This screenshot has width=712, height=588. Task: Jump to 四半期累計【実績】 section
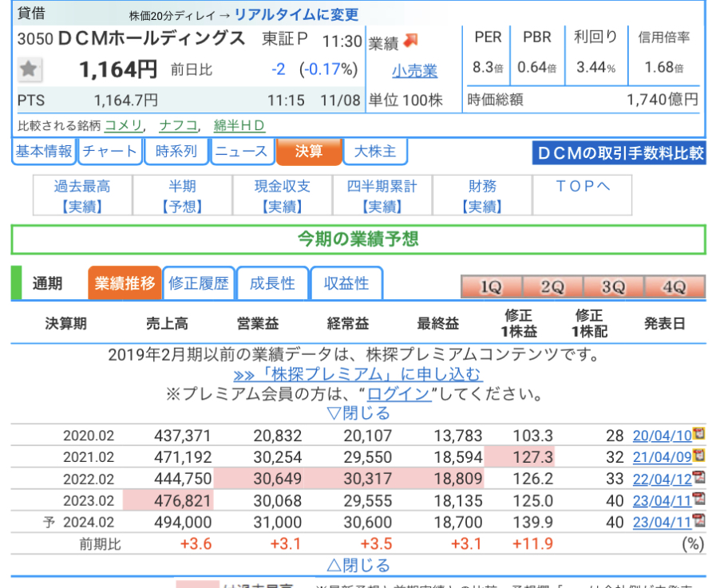382,195
